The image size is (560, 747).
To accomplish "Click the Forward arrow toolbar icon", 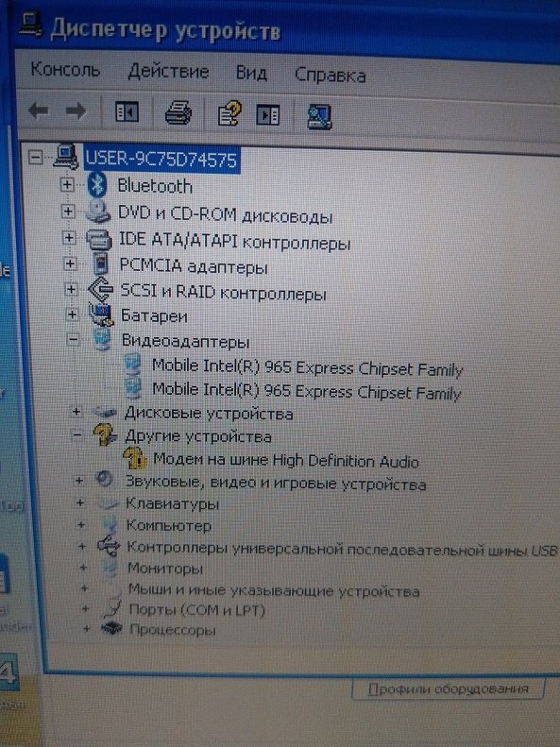I will (x=76, y=111).
